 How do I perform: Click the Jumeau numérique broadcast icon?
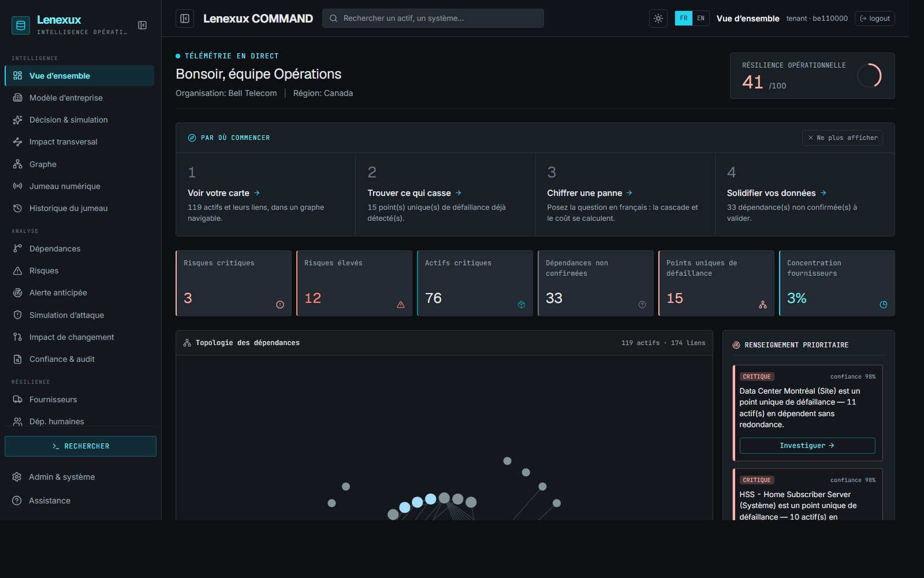tap(18, 186)
